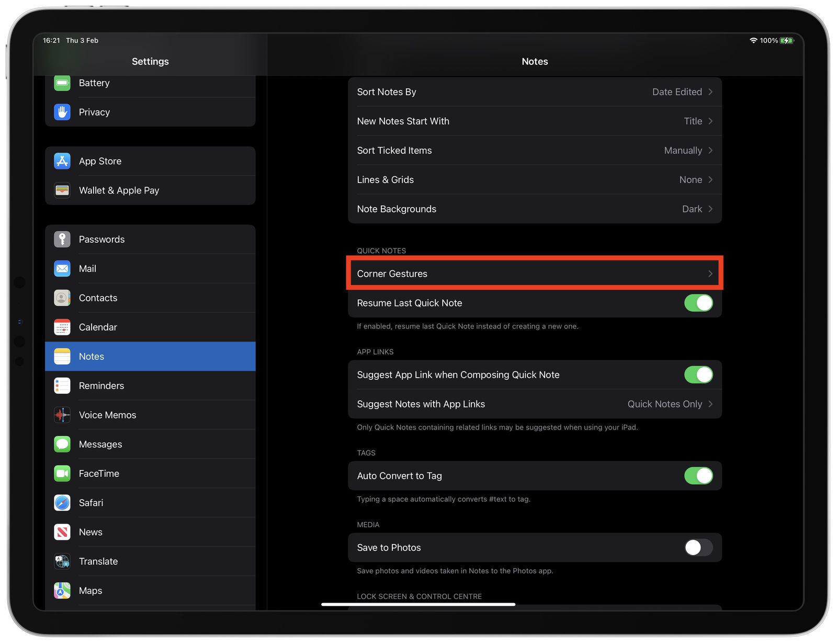This screenshot has height=644, width=837.
Task: Tap the battery status icon in status bar
Action: (786, 40)
